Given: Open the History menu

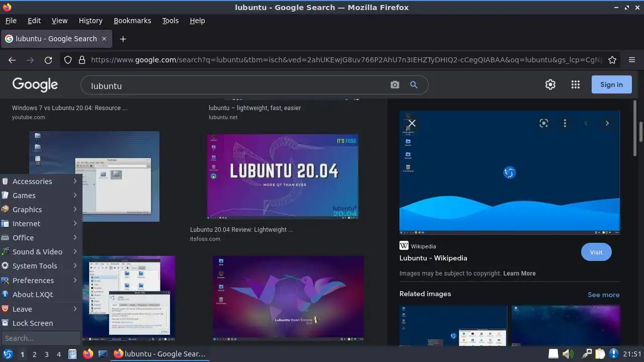Looking at the screenshot, I should pos(91,21).
